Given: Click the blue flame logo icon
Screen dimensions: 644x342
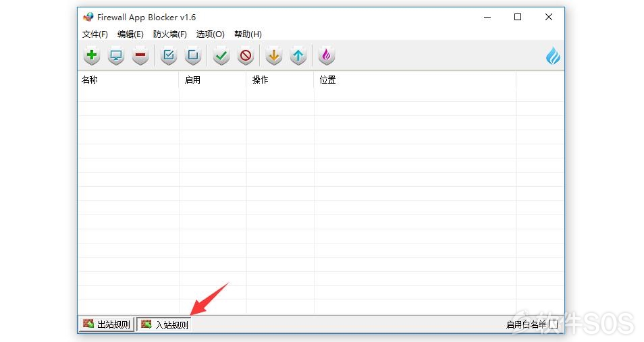Looking at the screenshot, I should (x=553, y=56).
